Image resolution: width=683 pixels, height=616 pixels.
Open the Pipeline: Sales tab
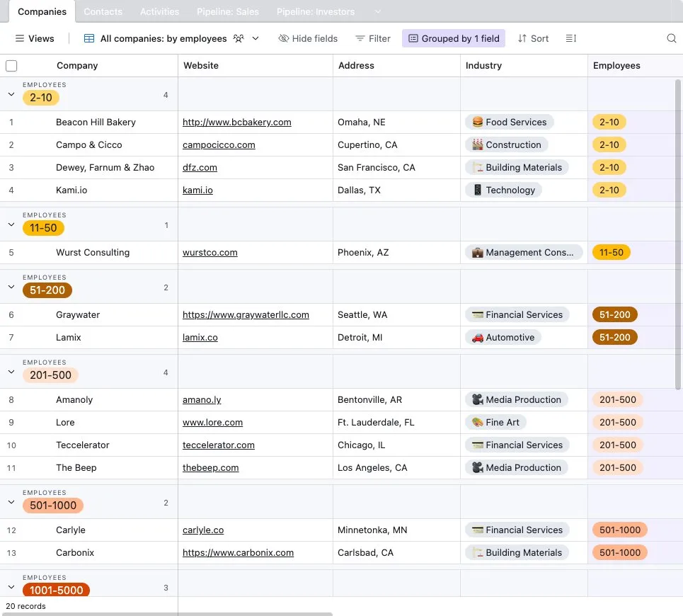point(228,12)
